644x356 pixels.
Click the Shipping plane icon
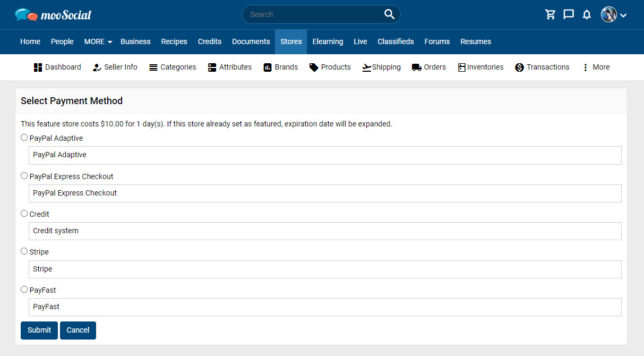click(x=367, y=67)
